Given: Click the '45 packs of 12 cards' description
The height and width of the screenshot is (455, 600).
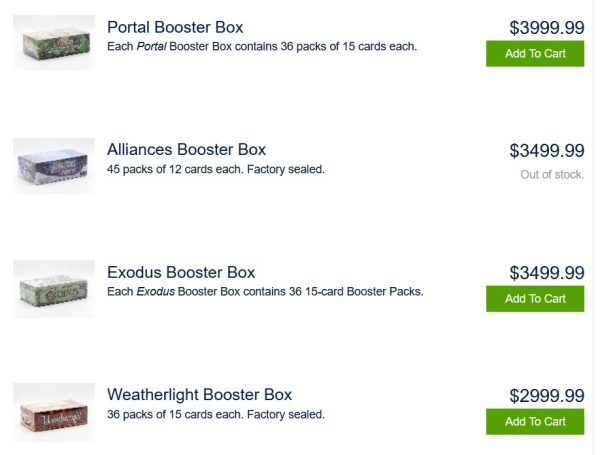Looking at the screenshot, I should [x=215, y=169].
